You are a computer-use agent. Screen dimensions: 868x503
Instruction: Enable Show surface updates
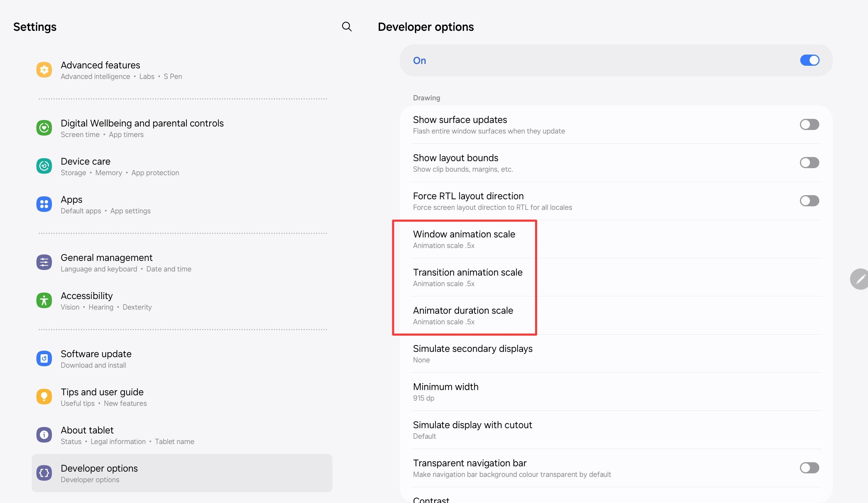(809, 124)
